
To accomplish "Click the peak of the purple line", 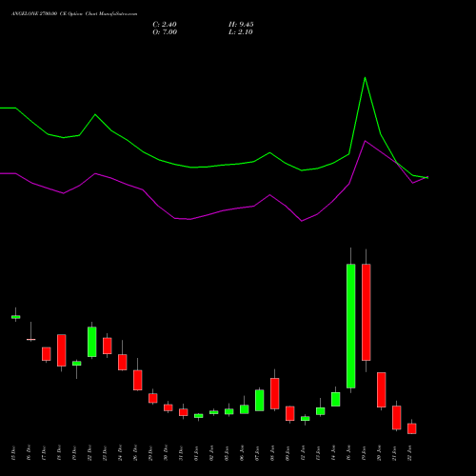I will [366, 141].
